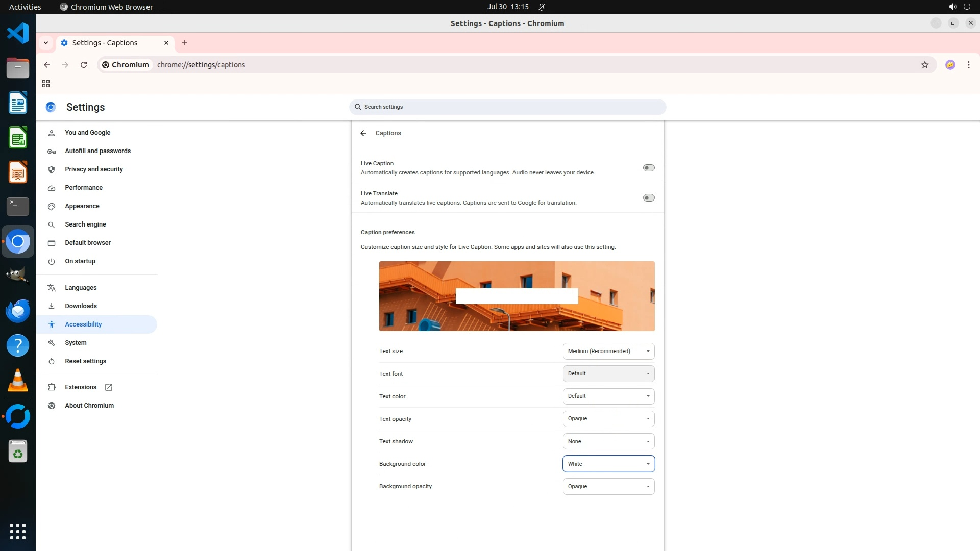Screen dimensions: 980x551
Task: Choose a Text opacity option
Action: [608, 419]
